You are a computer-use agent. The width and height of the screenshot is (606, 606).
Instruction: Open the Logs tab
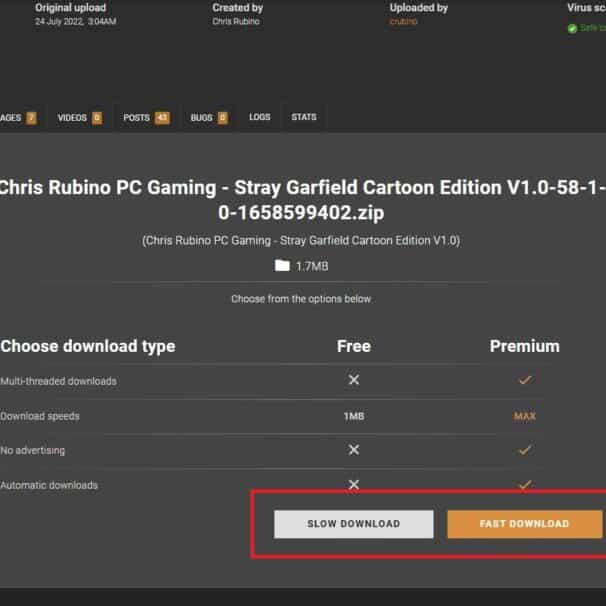click(x=260, y=117)
